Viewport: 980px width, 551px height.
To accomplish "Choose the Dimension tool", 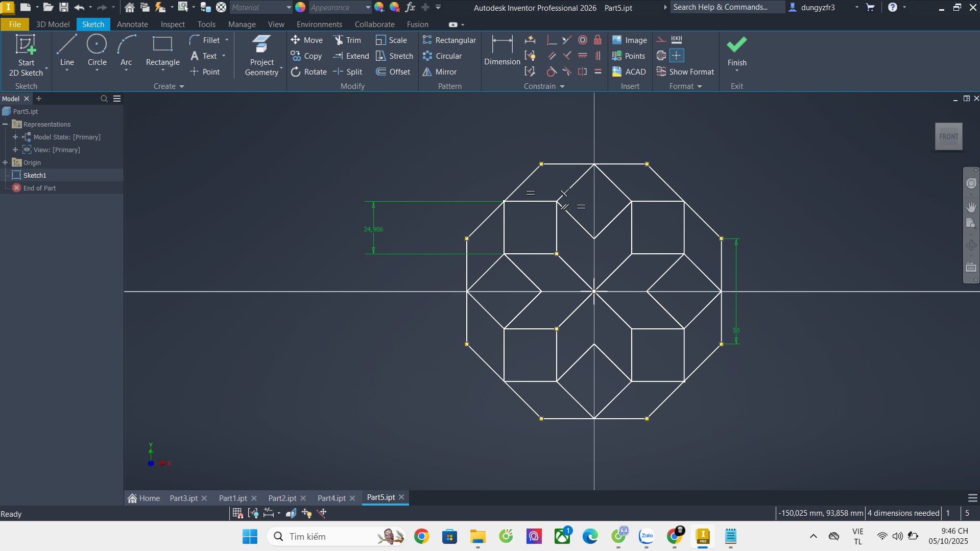I will coord(501,51).
